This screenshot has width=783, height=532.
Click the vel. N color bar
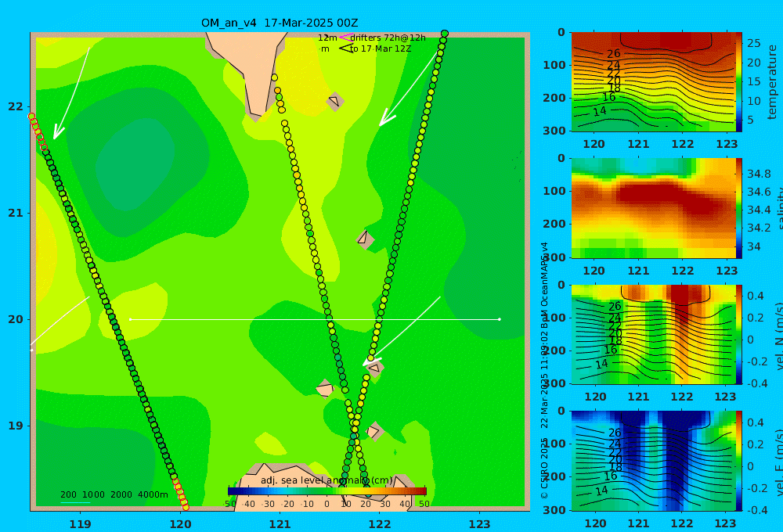[739, 334]
